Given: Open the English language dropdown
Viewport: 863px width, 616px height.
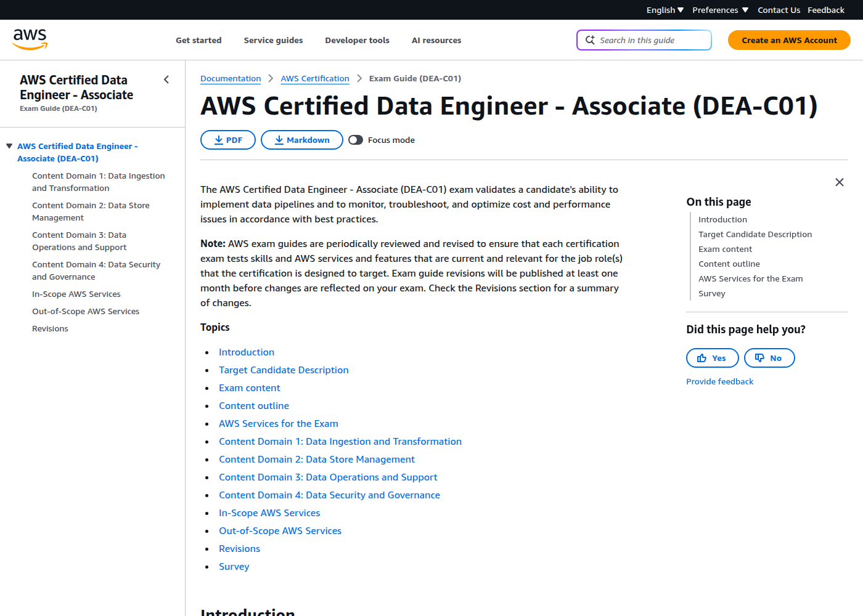Looking at the screenshot, I should (x=665, y=10).
